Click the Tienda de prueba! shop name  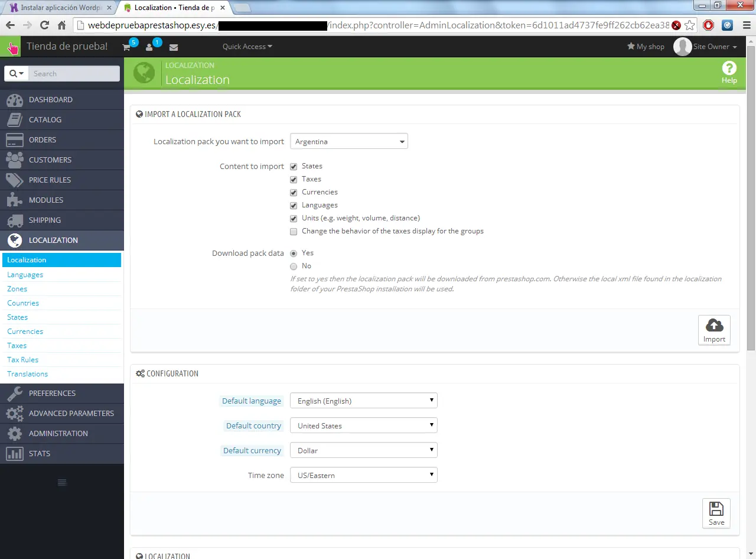coord(67,47)
